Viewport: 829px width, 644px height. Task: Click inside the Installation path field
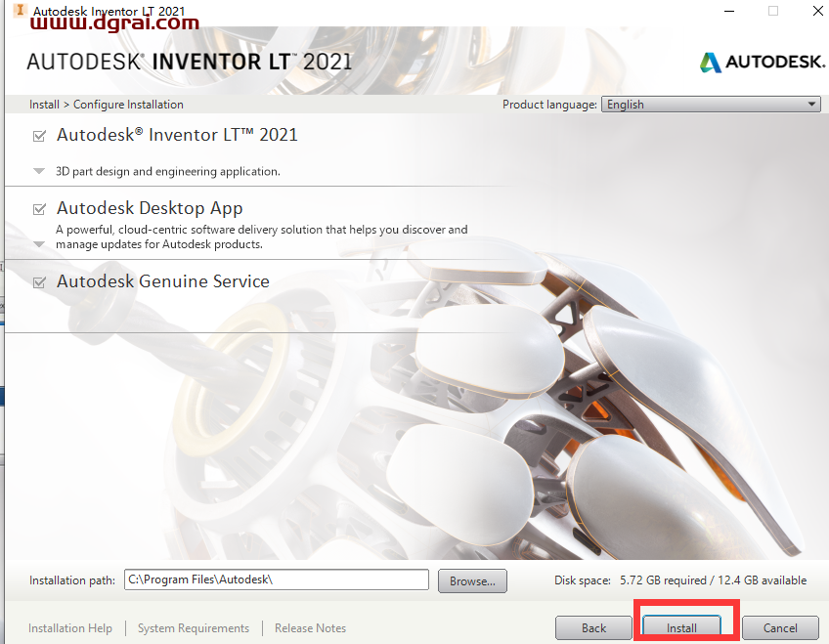pyautogui.click(x=277, y=580)
